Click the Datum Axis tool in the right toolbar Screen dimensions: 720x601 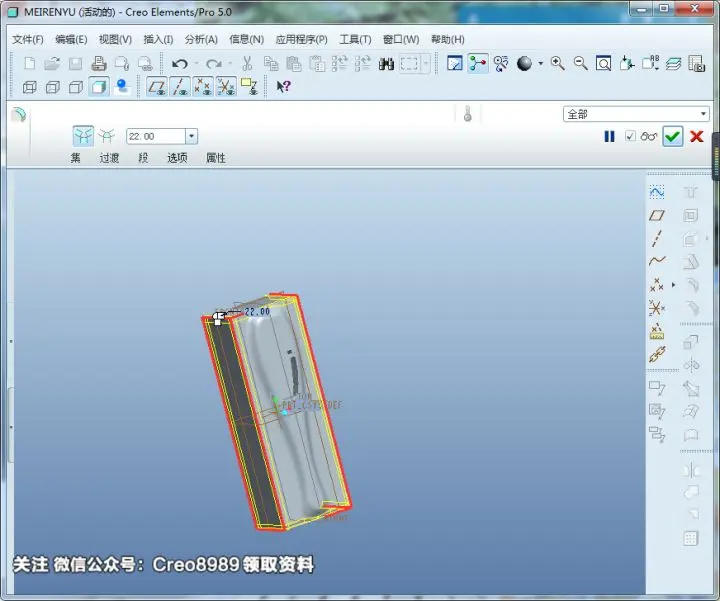tap(657, 238)
